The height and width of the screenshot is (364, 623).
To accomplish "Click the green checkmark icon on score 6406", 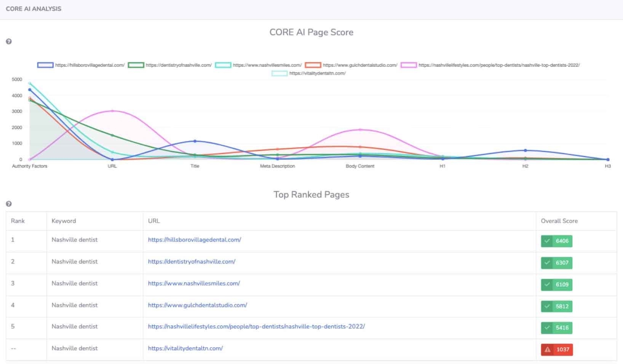I will (547, 241).
